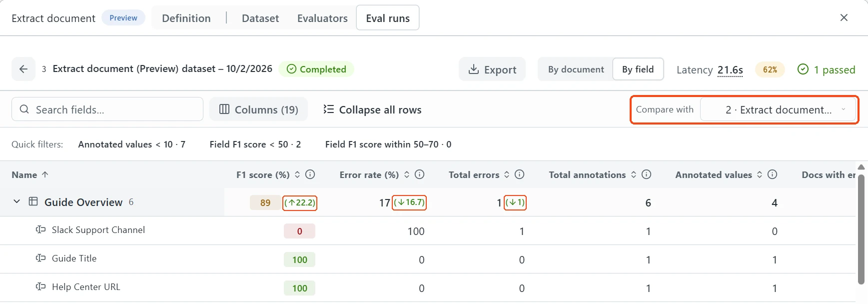
Task: Click the Docs with errors column header
Action: [829, 174]
